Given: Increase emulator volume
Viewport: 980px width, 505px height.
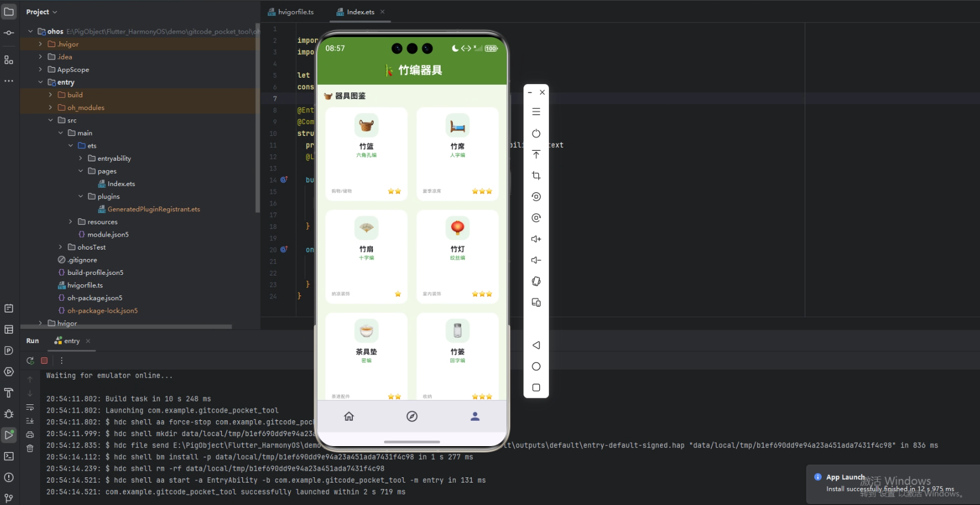Looking at the screenshot, I should tap(536, 239).
